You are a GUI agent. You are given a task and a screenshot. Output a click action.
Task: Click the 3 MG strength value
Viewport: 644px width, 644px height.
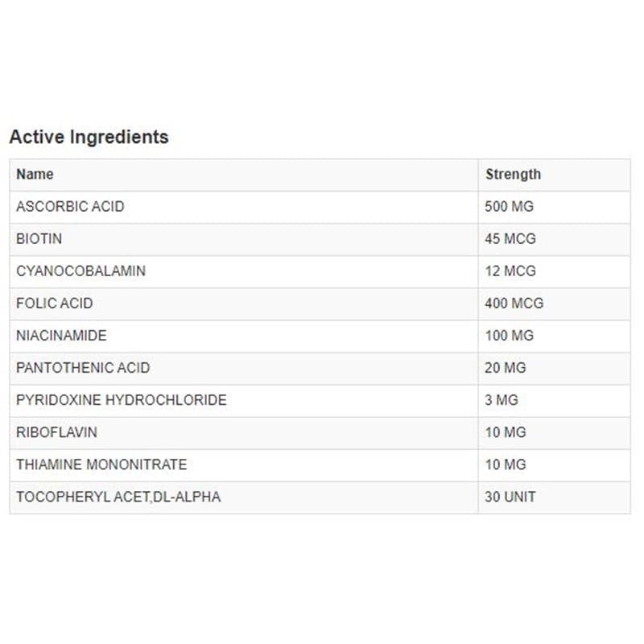click(x=502, y=400)
